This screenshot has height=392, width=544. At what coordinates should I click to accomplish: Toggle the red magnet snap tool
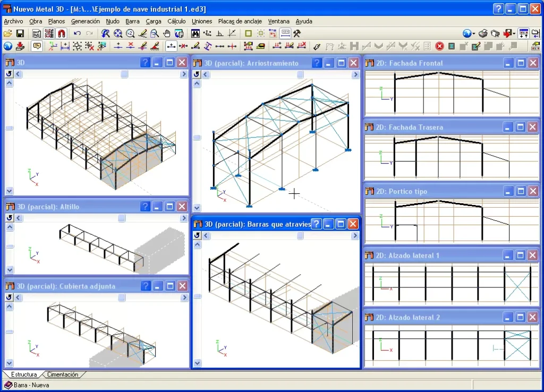click(x=62, y=33)
